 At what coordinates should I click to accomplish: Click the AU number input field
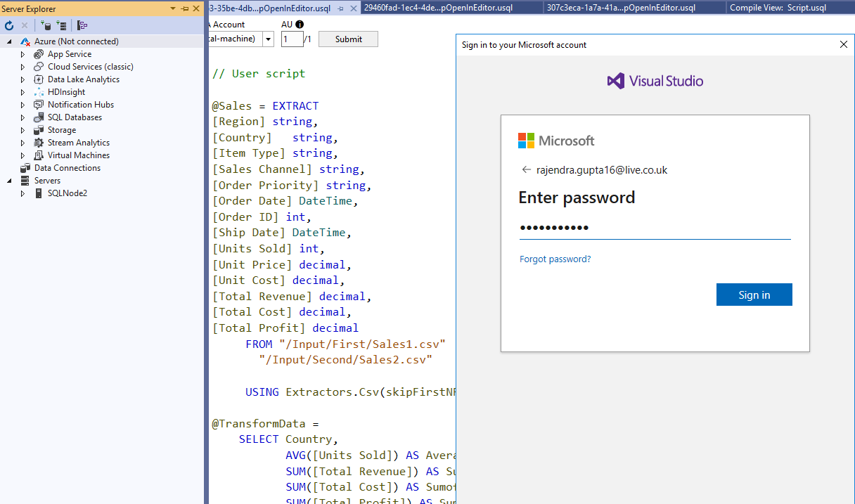pos(292,39)
